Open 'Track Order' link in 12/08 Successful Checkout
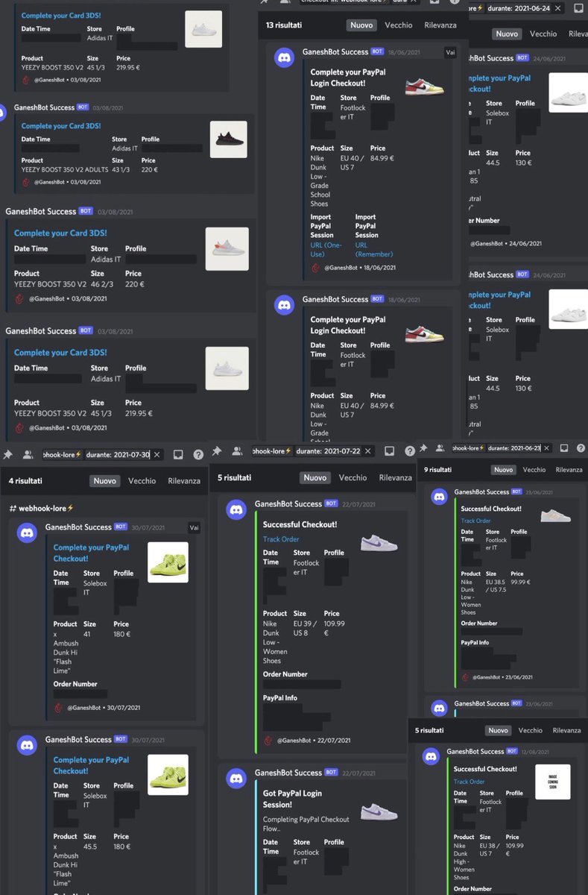The width and height of the screenshot is (588, 895). pyautogui.click(x=469, y=782)
